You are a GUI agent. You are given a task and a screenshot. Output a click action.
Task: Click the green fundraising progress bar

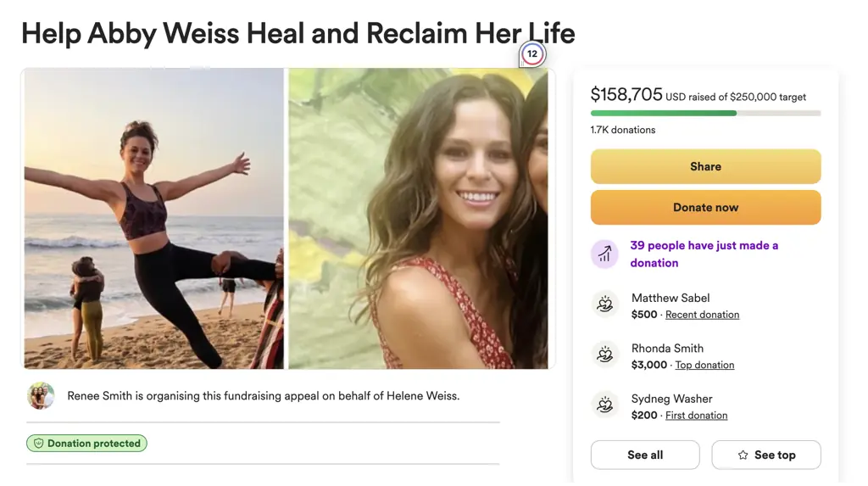[663, 113]
